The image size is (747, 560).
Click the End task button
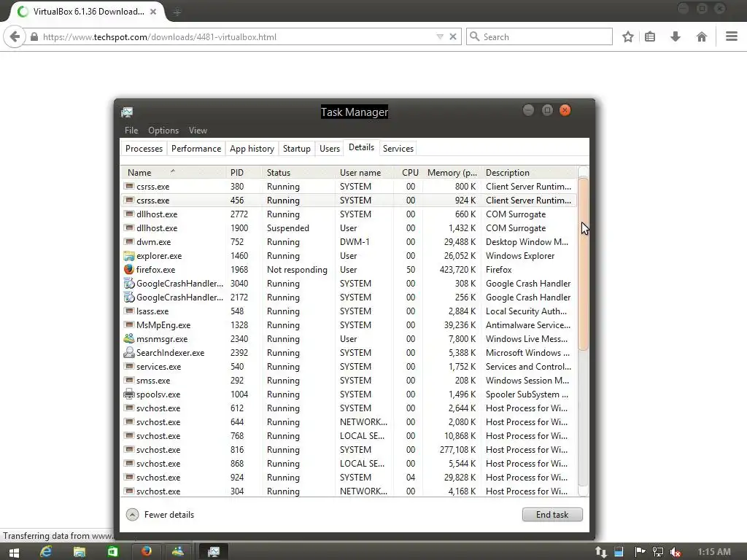point(552,514)
